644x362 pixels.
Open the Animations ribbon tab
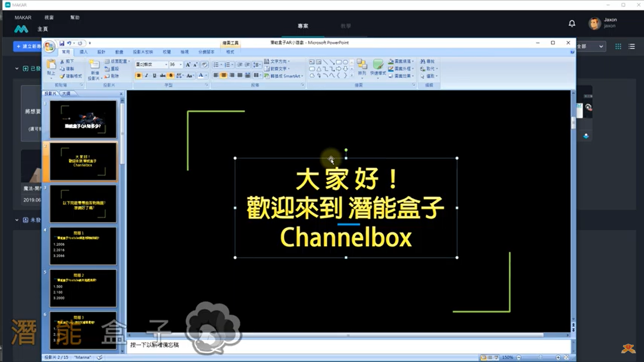(119, 52)
